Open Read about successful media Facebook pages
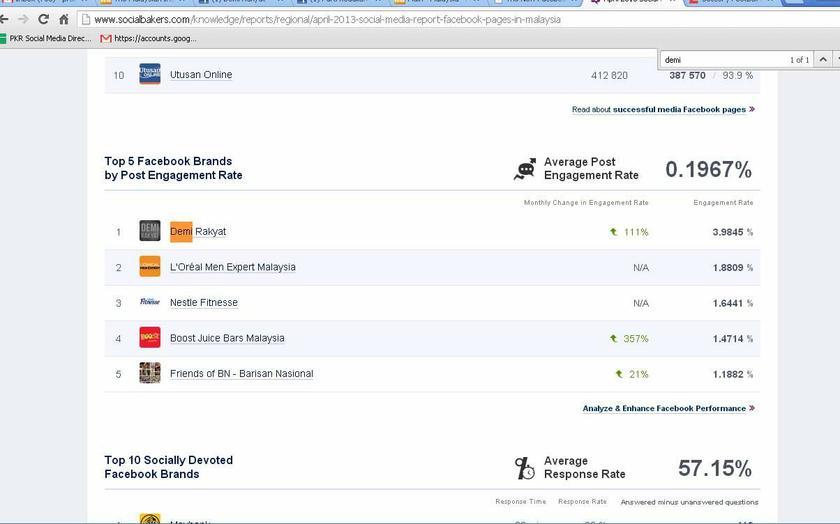The width and height of the screenshot is (840, 524). coord(663,109)
